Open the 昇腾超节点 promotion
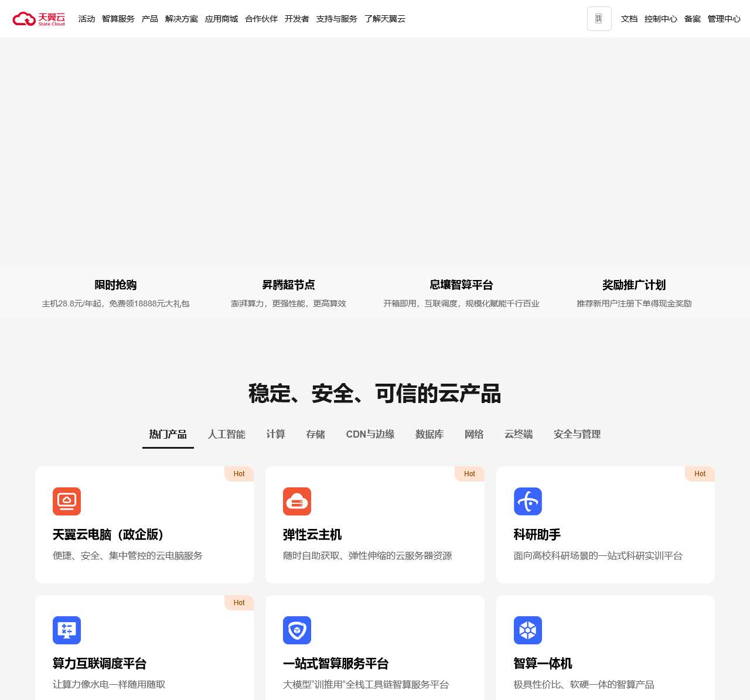 point(288,285)
